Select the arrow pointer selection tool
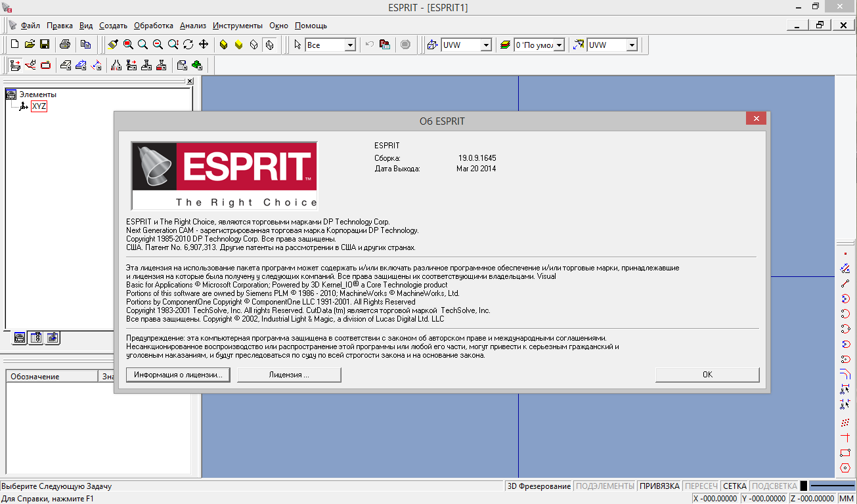Viewport: 857px width, 504px height. pyautogui.click(x=297, y=45)
